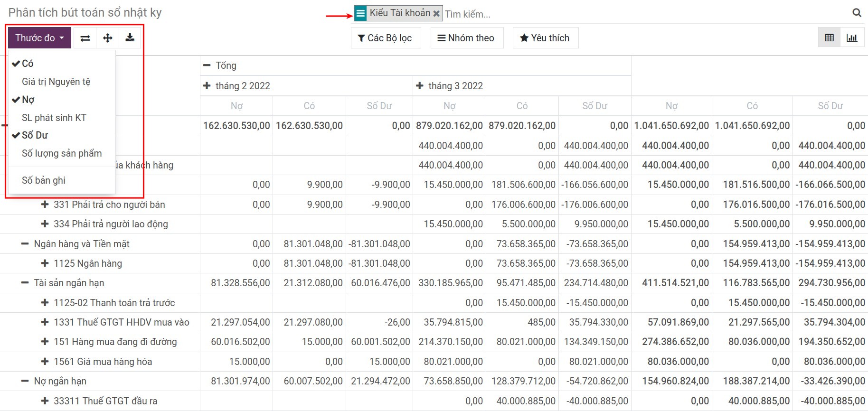Screen dimensions: 868x411
Task: Click the flip axis icon
Action: point(85,38)
